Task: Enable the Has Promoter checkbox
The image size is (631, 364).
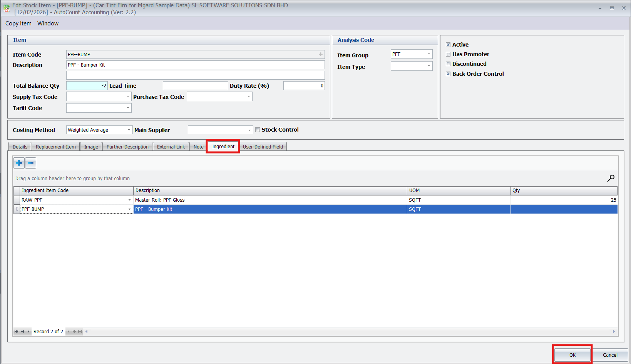Action: point(448,54)
